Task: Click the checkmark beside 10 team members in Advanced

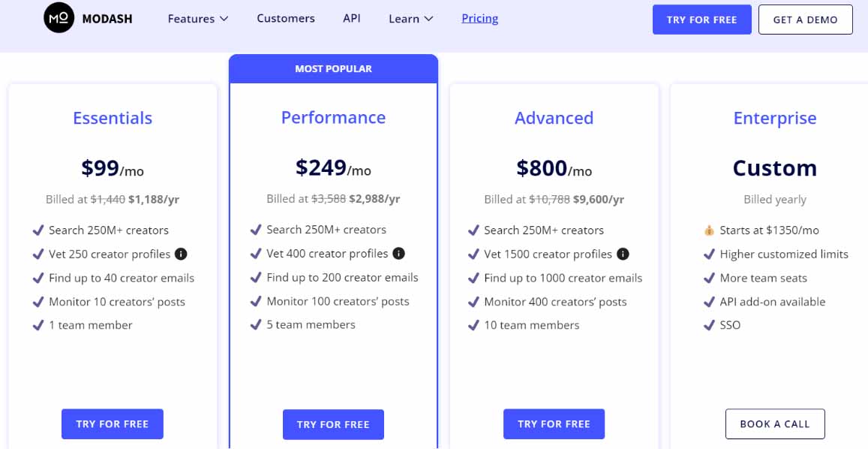Action: click(475, 325)
